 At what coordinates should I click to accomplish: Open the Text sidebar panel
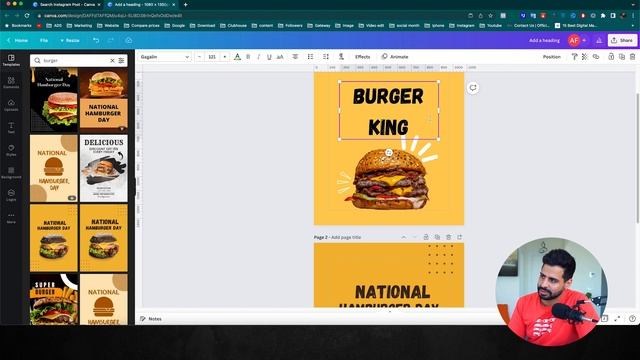pos(11,127)
